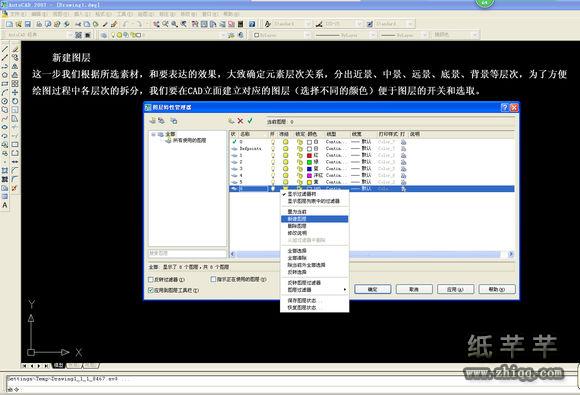Viewport: 580px width, 395px height.
Task: Click right arrow of layer list scrollbar
Action: pos(511,254)
